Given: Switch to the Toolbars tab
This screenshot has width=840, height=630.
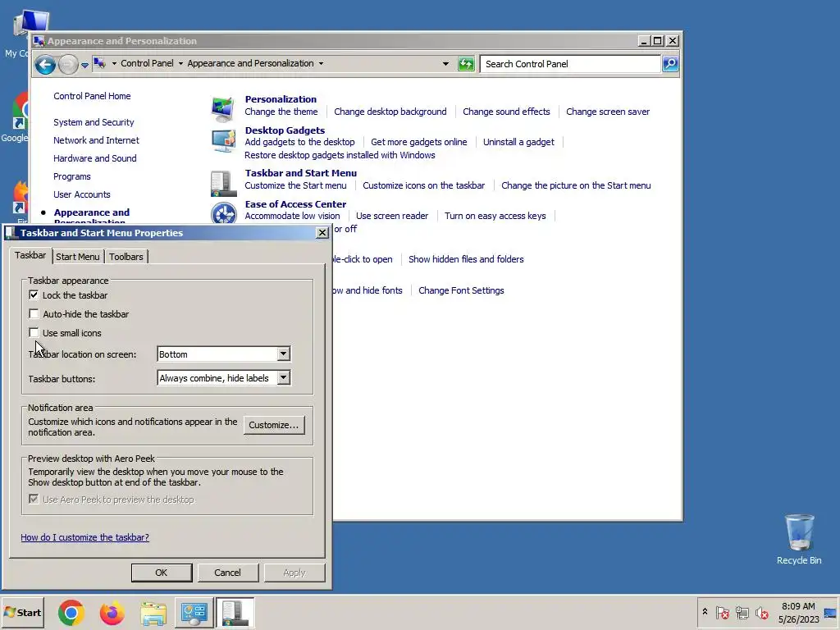Looking at the screenshot, I should pyautogui.click(x=126, y=257).
